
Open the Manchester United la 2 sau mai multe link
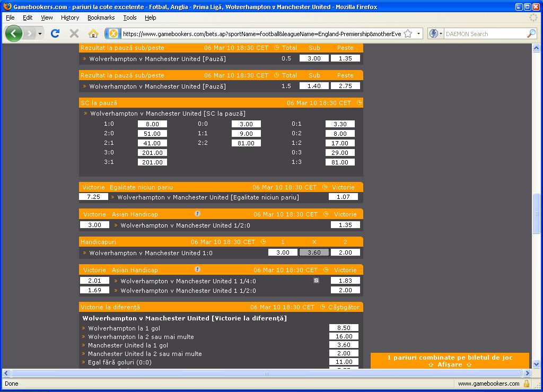[145, 354]
